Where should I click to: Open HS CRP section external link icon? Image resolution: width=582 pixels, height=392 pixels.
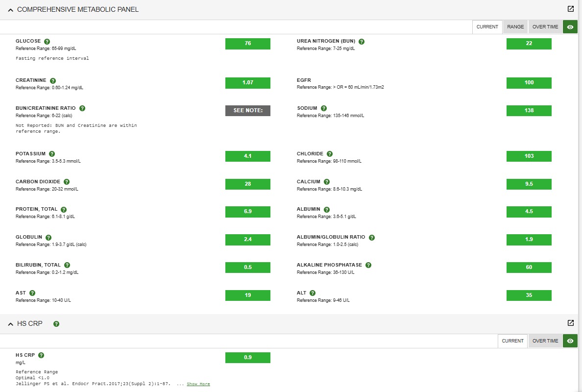click(571, 323)
